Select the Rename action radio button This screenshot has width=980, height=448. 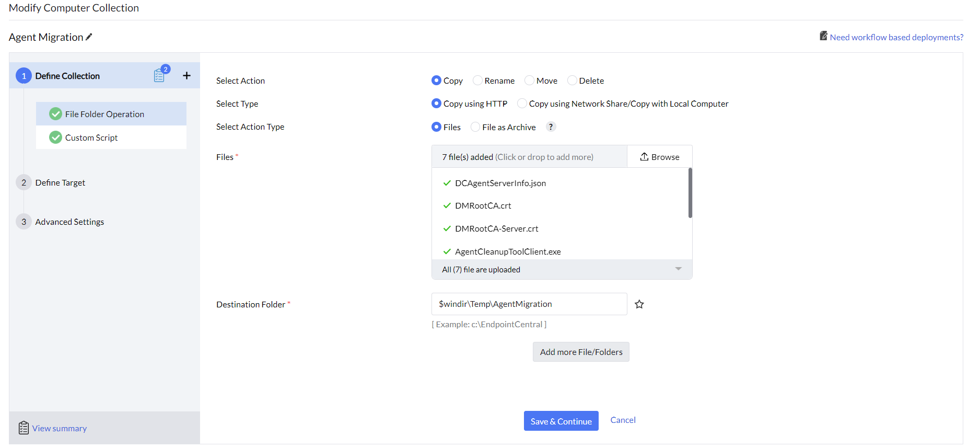point(477,81)
